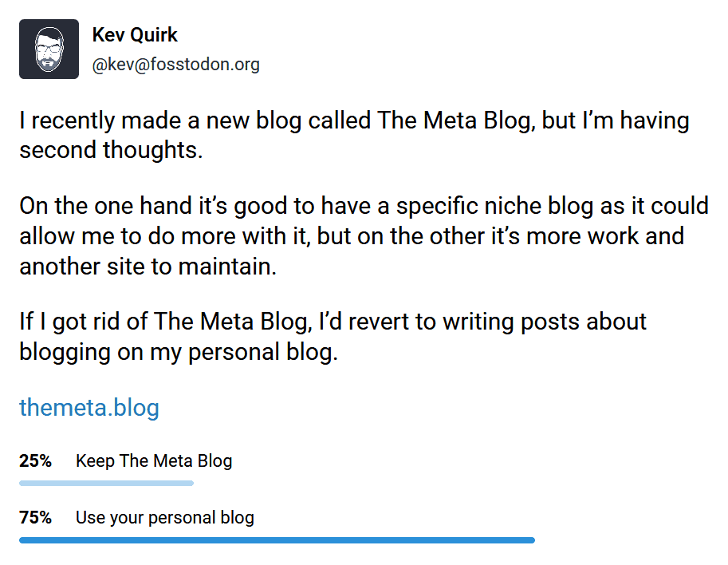Select the Use your personal blog label
Image resolution: width=728 pixels, height=565 pixels.
[x=164, y=517]
